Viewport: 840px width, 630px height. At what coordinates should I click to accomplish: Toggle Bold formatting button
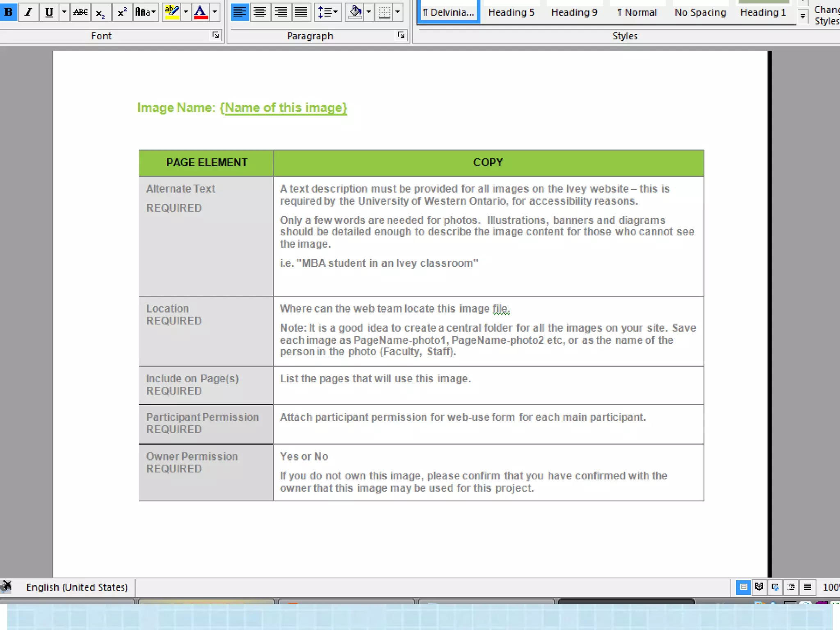click(x=8, y=12)
